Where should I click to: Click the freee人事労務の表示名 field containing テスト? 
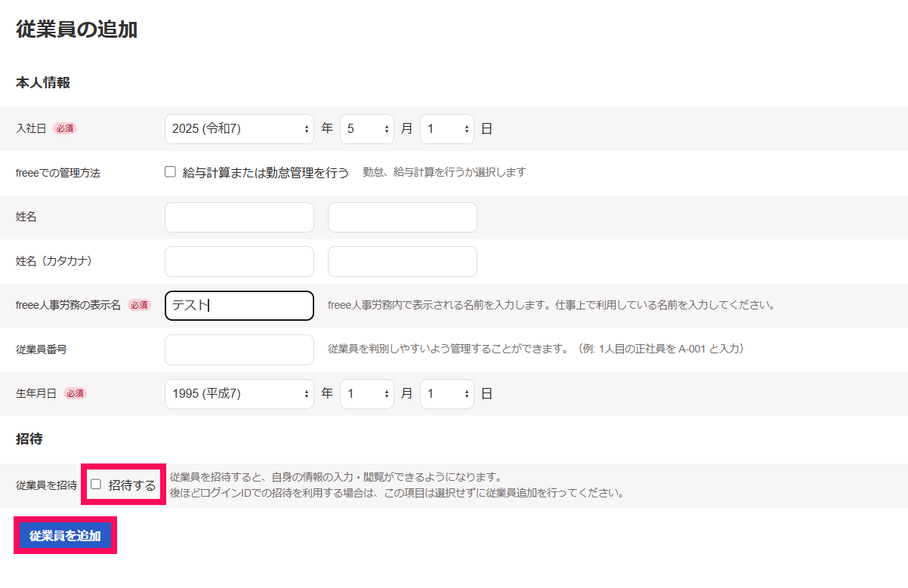[239, 306]
